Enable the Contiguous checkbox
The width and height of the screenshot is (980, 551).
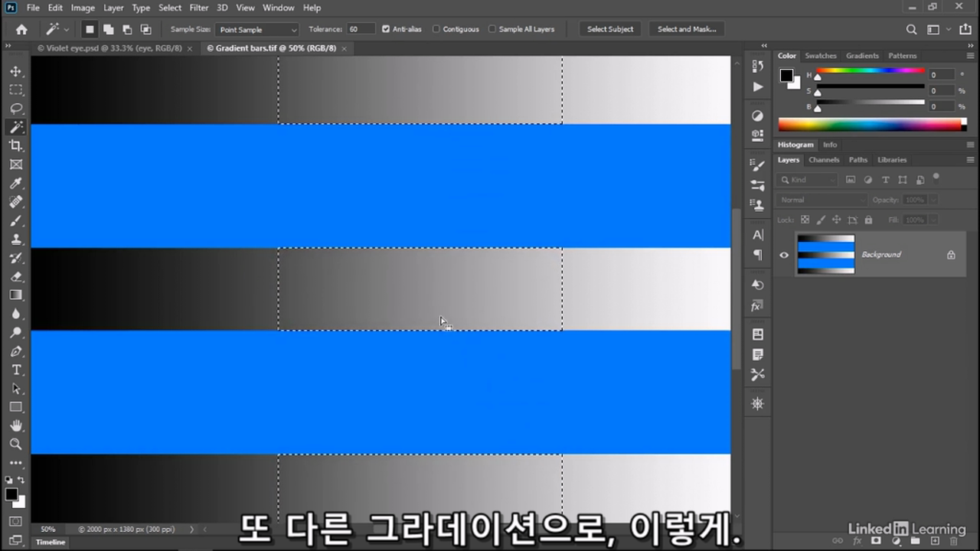click(436, 29)
